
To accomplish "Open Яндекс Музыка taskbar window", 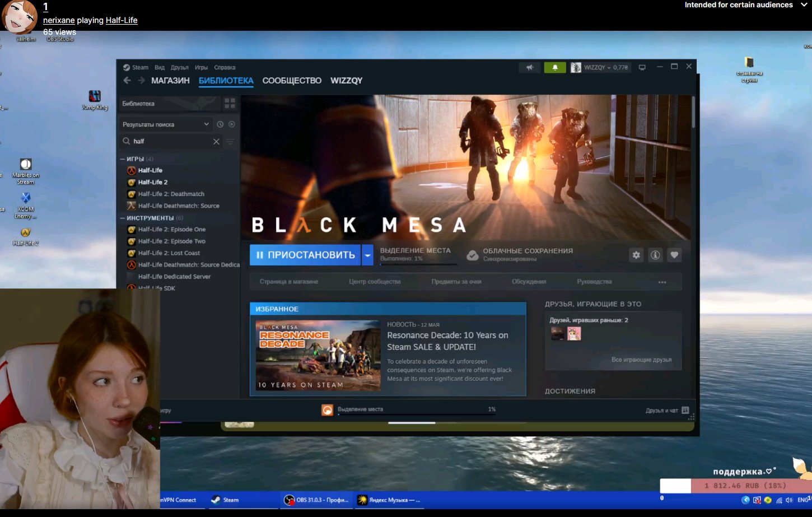I will click(x=389, y=500).
